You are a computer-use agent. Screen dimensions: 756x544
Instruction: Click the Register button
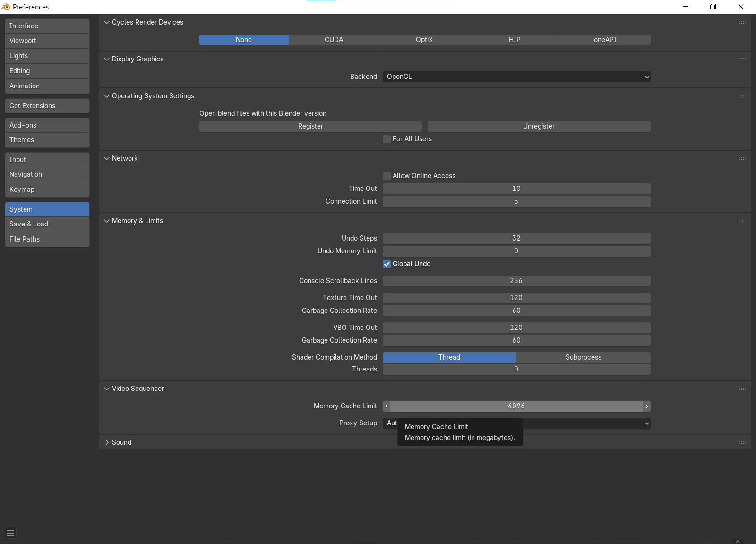point(310,126)
